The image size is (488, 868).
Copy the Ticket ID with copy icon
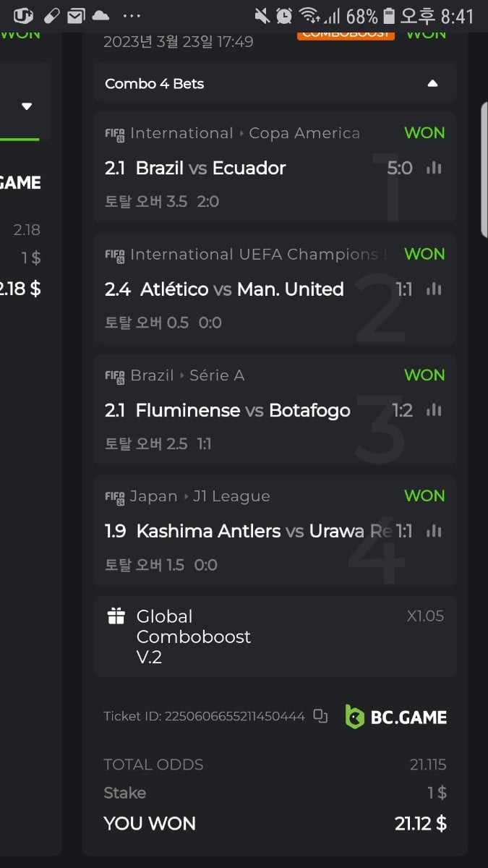320,716
